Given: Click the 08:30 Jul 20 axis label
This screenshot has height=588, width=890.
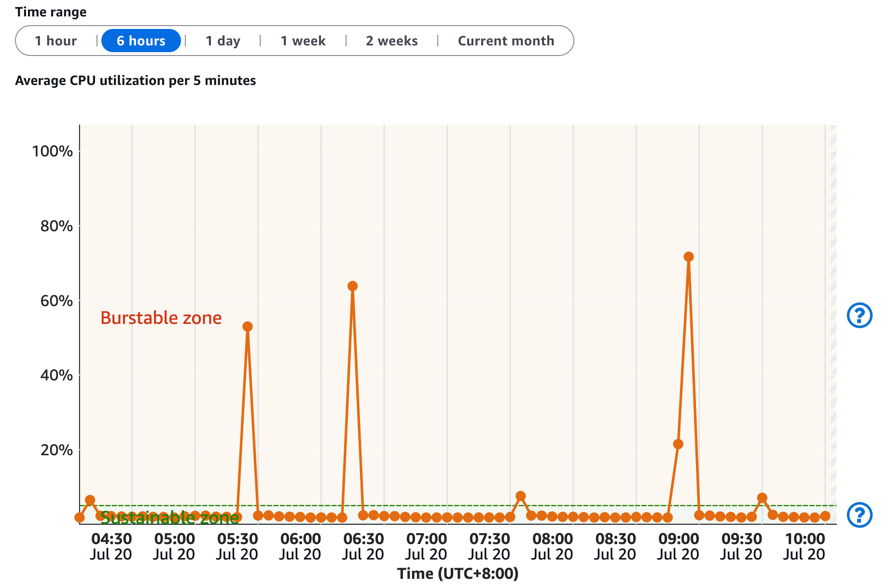Looking at the screenshot, I should click(615, 546).
